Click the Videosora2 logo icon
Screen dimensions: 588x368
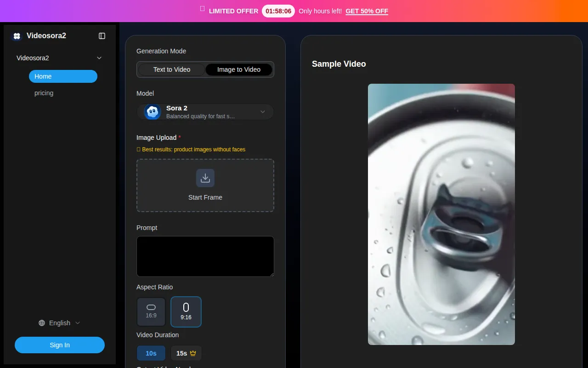coord(17,36)
